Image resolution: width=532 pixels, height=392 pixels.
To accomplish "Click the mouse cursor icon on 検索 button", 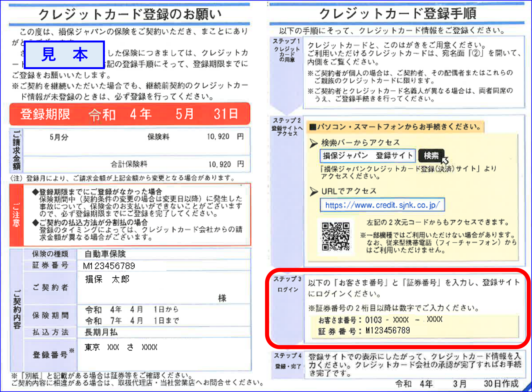I will pos(445,160).
